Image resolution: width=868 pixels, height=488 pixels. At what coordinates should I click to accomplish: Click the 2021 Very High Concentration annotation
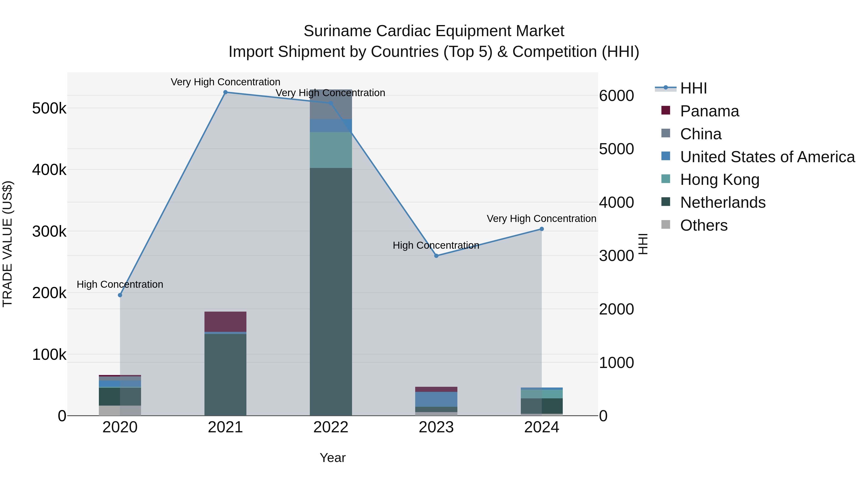click(225, 82)
